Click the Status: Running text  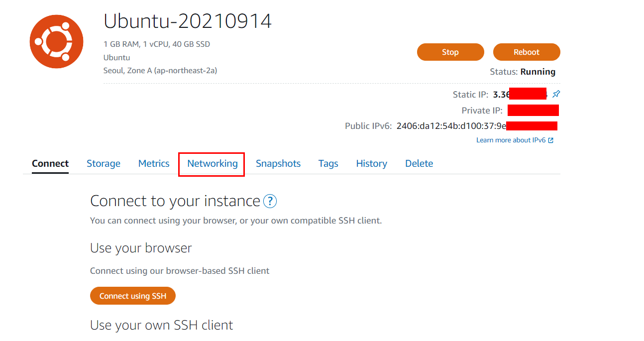pos(523,72)
